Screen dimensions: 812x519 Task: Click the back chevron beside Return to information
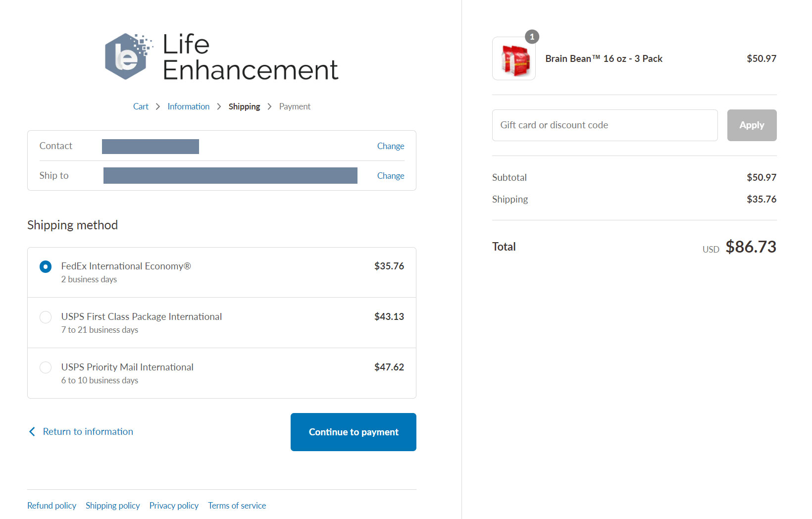point(32,432)
